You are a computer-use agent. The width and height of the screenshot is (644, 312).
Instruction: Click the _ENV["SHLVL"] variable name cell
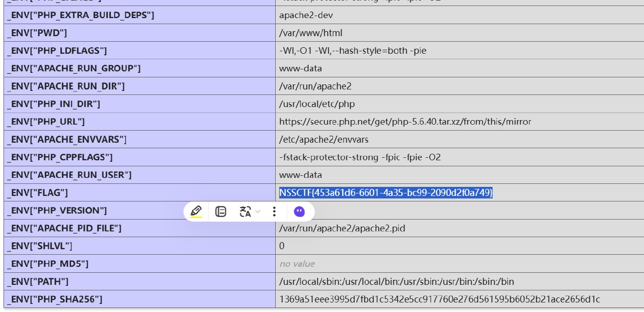point(40,246)
